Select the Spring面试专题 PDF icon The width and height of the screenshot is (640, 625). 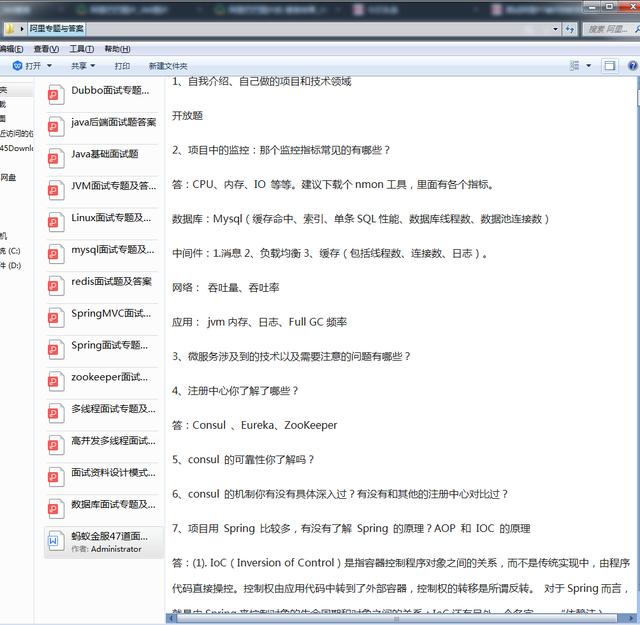[x=55, y=349]
